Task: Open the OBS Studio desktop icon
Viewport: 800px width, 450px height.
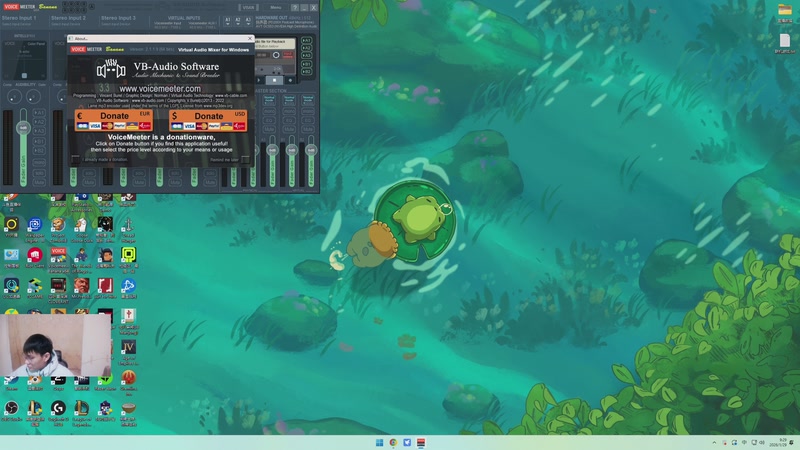Action: point(11,411)
